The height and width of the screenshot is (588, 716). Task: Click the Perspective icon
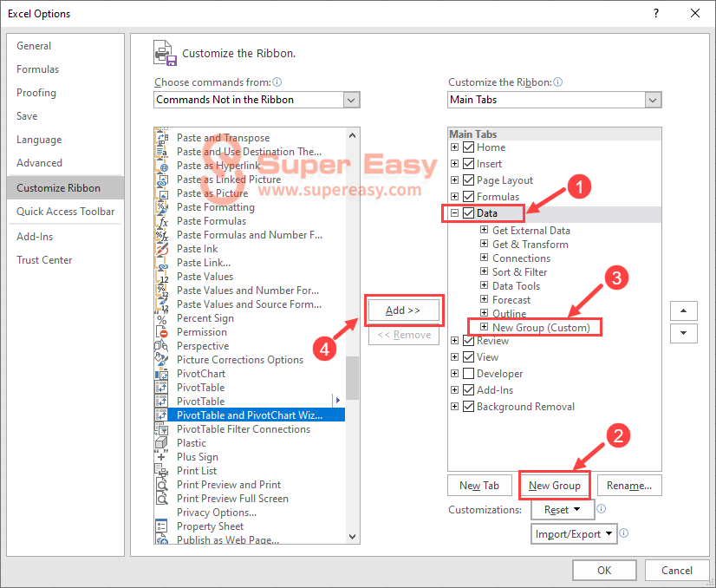pyautogui.click(x=161, y=346)
